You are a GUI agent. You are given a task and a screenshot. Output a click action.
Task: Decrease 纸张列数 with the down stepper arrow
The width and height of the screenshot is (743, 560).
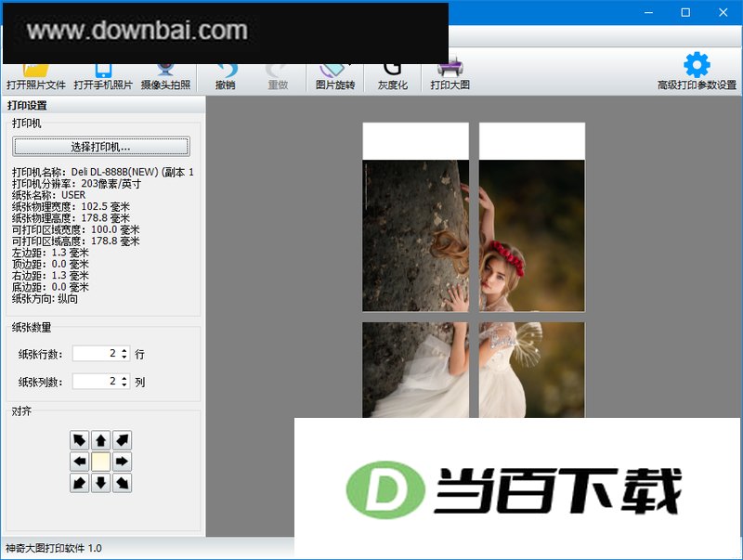[124, 384]
